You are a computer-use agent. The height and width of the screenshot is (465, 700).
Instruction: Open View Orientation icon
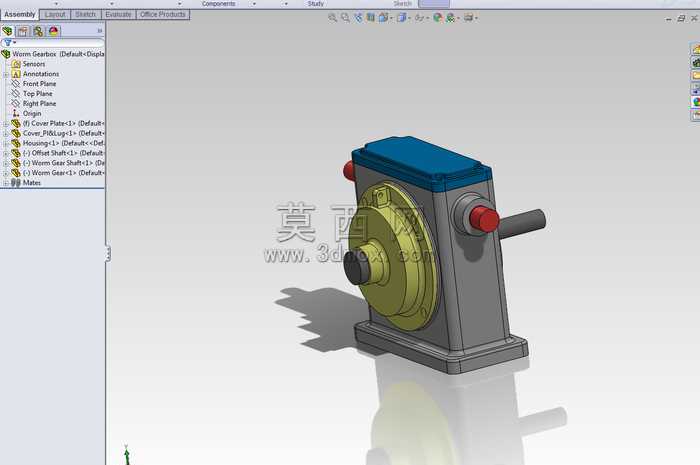point(383,18)
